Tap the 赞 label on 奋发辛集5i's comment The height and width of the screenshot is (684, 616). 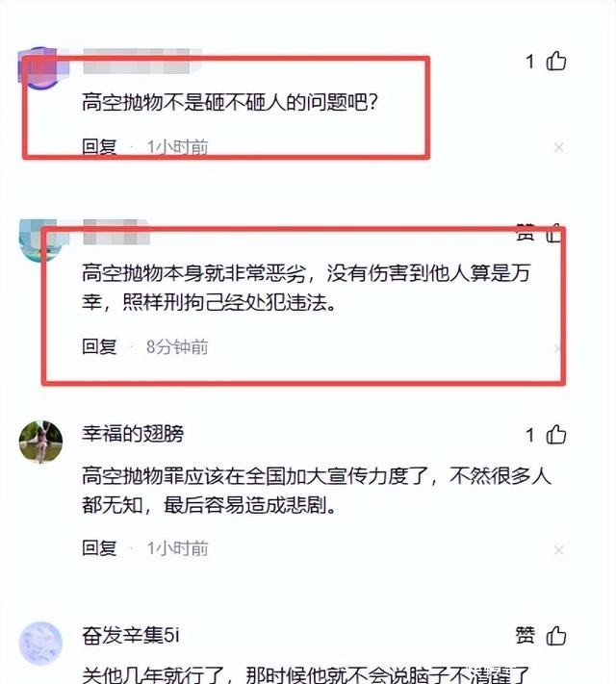526,635
